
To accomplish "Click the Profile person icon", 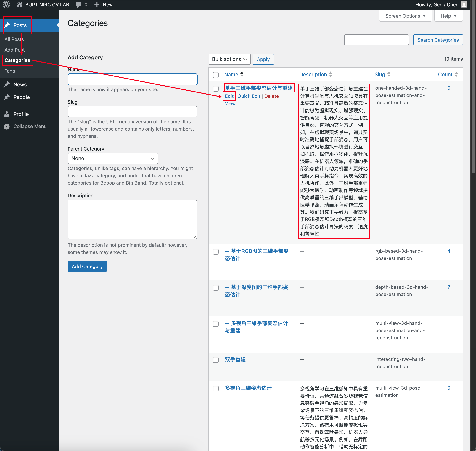I will pos(7,114).
